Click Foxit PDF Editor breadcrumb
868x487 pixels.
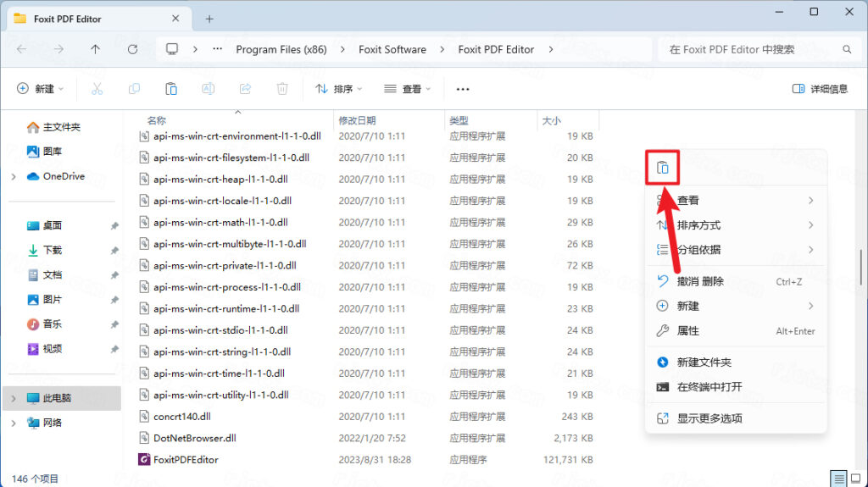coord(496,49)
